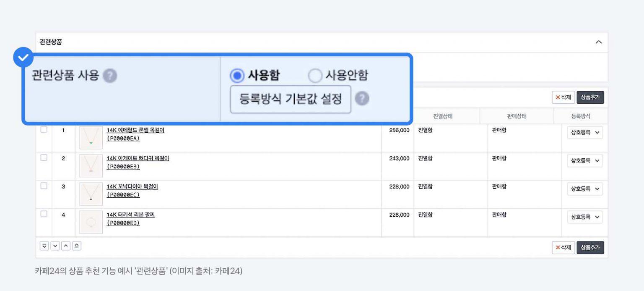644x291 pixels.
Task: Click help icon beside 관련상품 사용 label
Action: [110, 76]
